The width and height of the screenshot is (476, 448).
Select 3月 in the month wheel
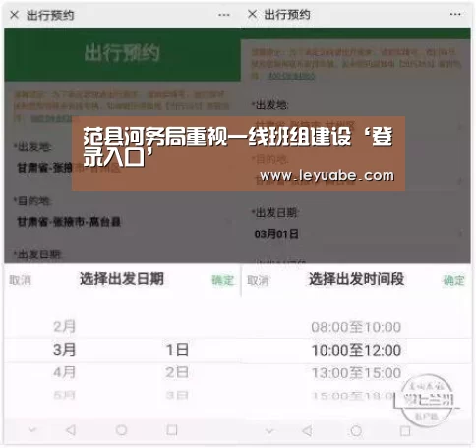coord(65,350)
